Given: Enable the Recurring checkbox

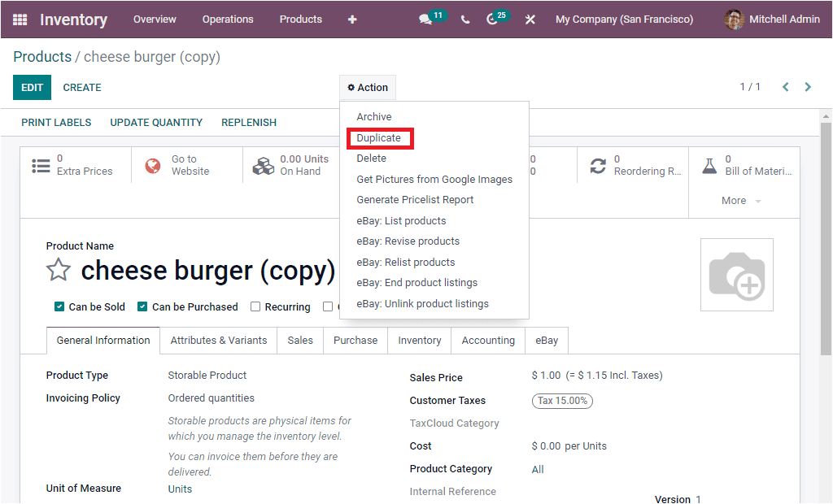Looking at the screenshot, I should (x=256, y=306).
